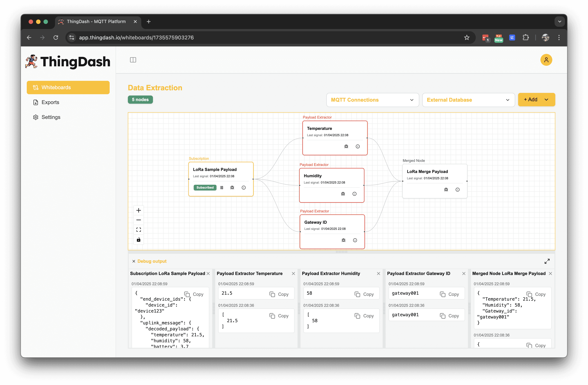Open the Chrome three-dot menu

point(559,38)
